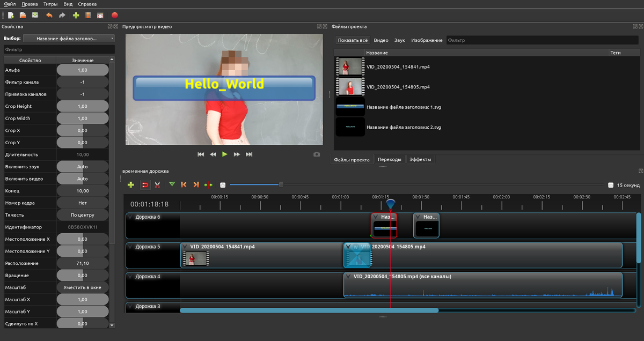Select VID_20200504_154841.mp4 thumbnail in project files
644x341 pixels.
pyautogui.click(x=349, y=66)
